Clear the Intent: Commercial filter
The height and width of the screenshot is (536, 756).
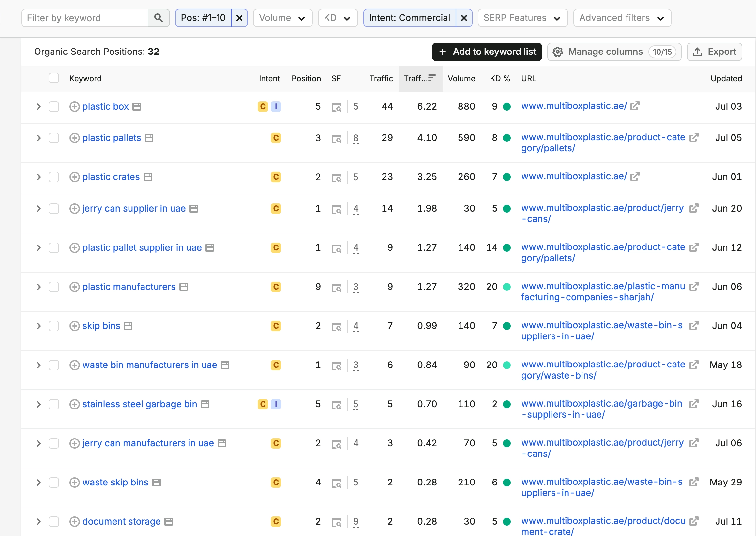click(464, 18)
